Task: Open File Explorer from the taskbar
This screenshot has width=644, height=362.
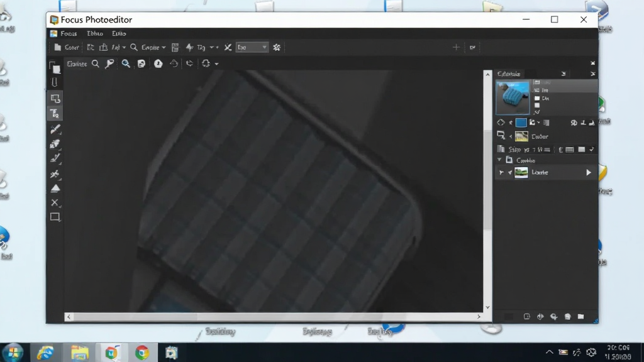Action: click(80, 353)
